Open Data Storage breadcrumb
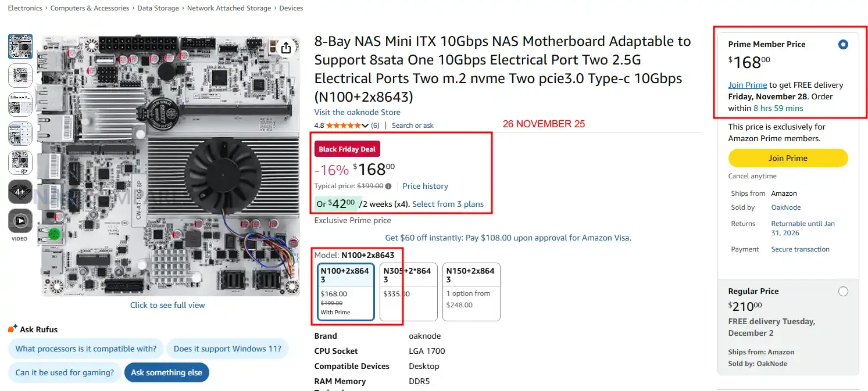The width and height of the screenshot is (868, 391). click(158, 8)
